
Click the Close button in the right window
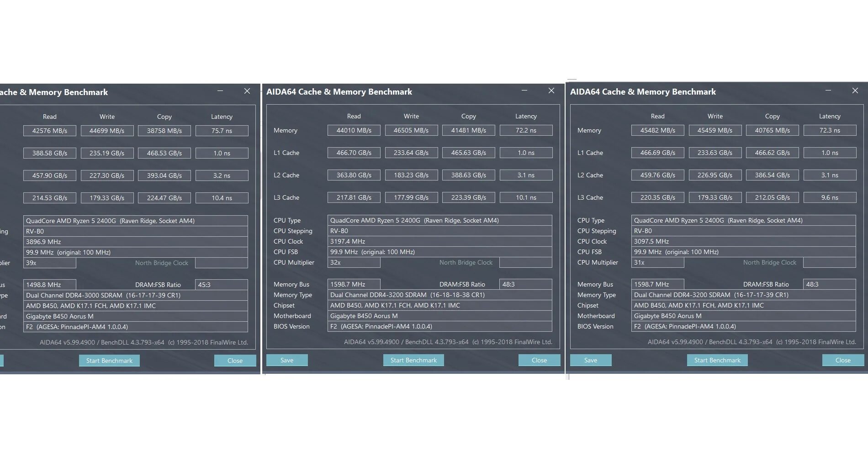[x=843, y=360]
